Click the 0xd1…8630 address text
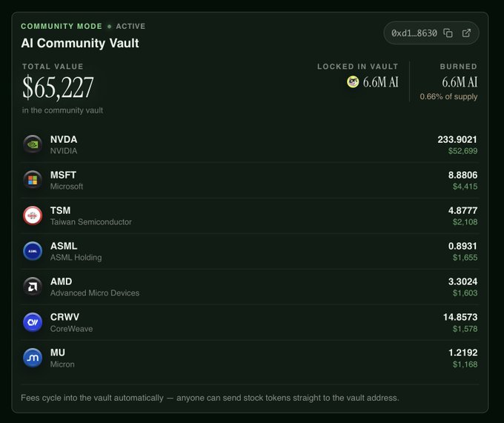This screenshot has height=423, width=504. tap(414, 33)
